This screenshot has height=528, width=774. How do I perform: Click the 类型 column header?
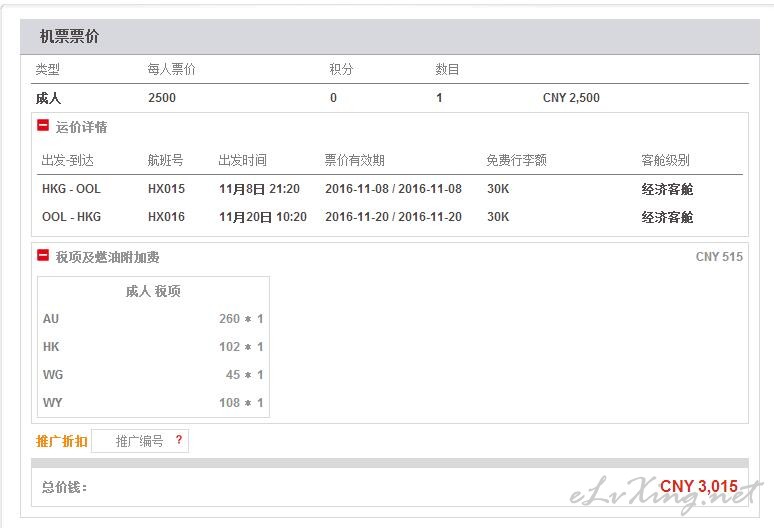click(47, 69)
